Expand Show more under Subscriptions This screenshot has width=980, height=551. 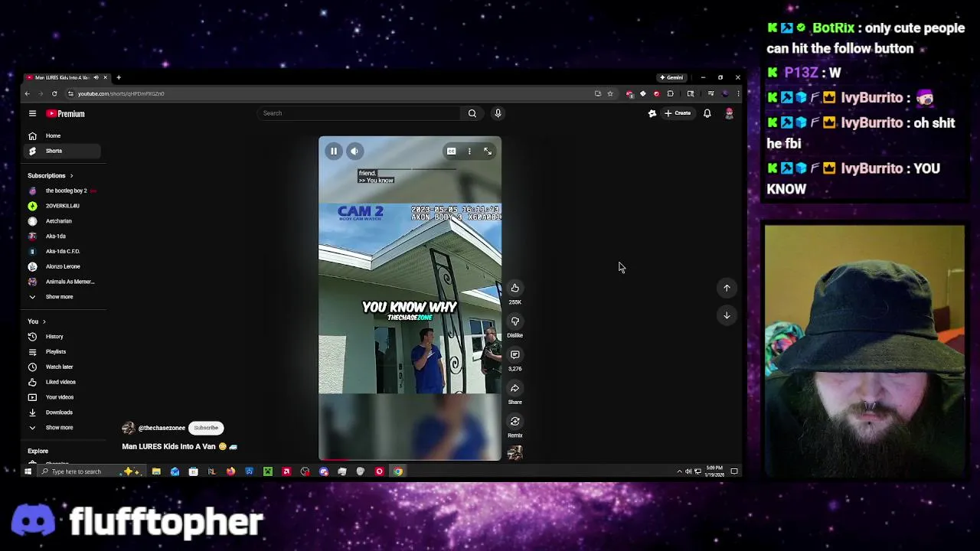point(61,297)
